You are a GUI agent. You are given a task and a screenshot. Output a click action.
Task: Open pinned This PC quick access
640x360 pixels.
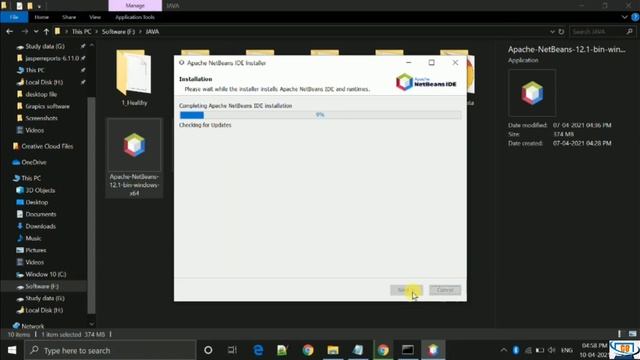(35, 70)
